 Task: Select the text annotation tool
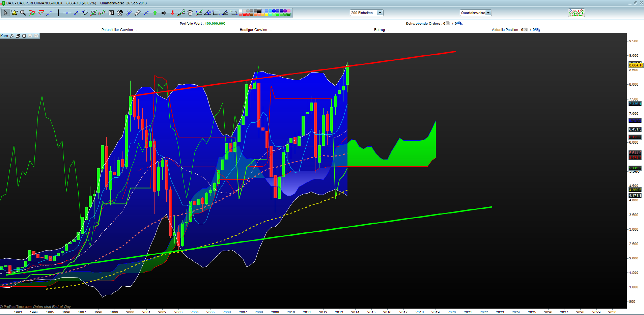(x=111, y=13)
